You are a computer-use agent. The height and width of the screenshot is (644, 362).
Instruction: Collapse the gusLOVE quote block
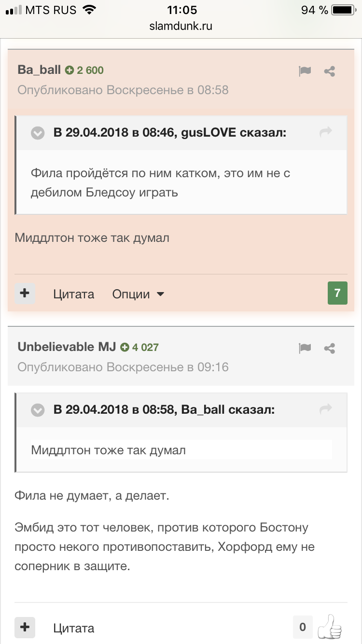[38, 133]
